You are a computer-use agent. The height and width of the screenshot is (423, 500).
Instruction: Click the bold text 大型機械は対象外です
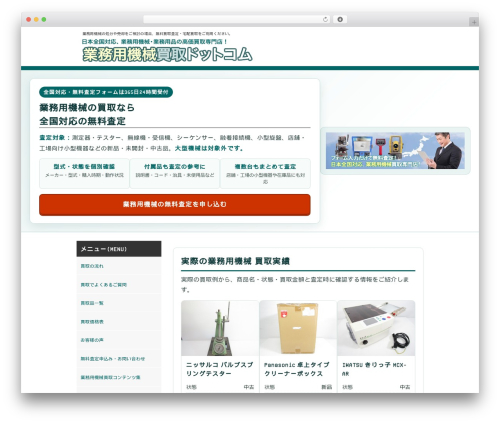click(x=209, y=148)
